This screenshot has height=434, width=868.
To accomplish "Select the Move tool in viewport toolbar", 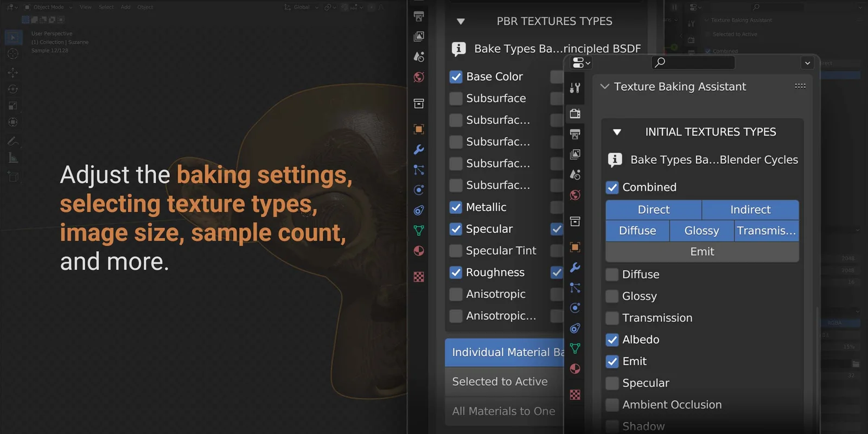I will 13,72.
